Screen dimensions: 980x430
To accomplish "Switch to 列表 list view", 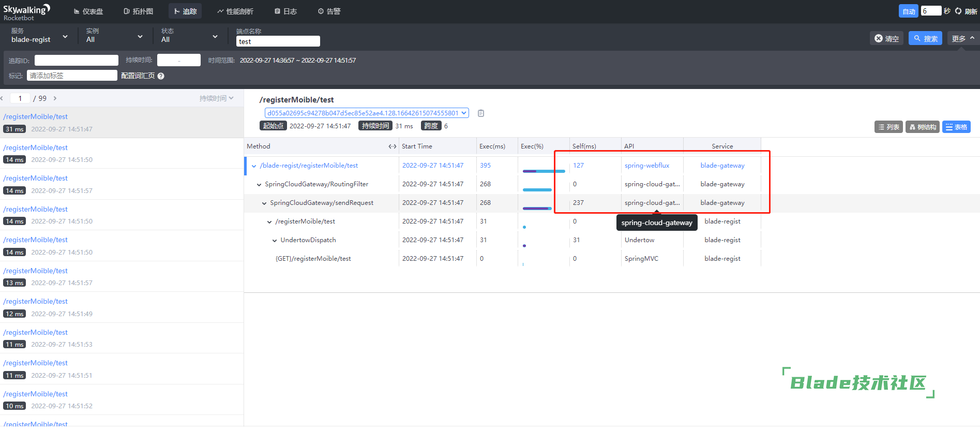I will (888, 127).
